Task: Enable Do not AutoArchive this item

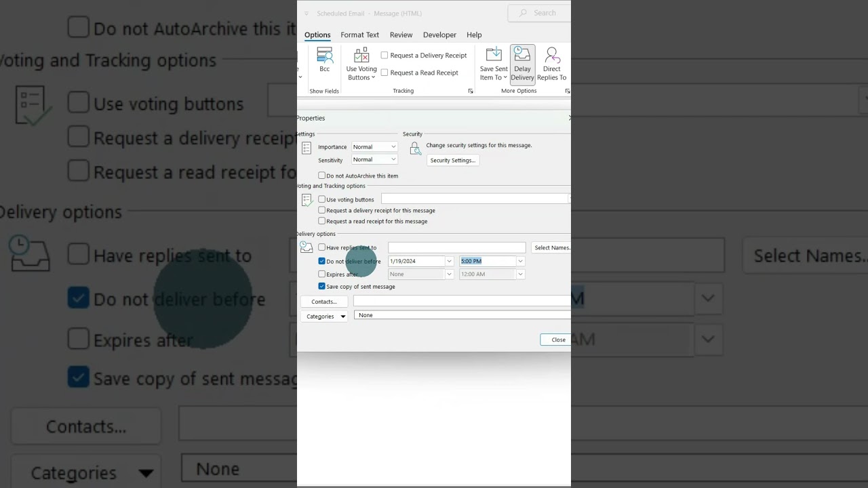Action: (x=322, y=176)
